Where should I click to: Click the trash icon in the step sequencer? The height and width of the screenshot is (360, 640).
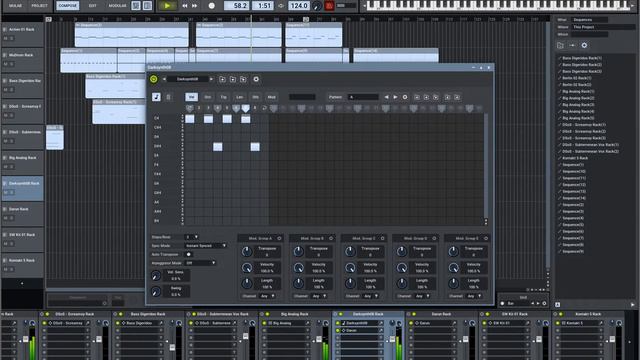coord(168,97)
